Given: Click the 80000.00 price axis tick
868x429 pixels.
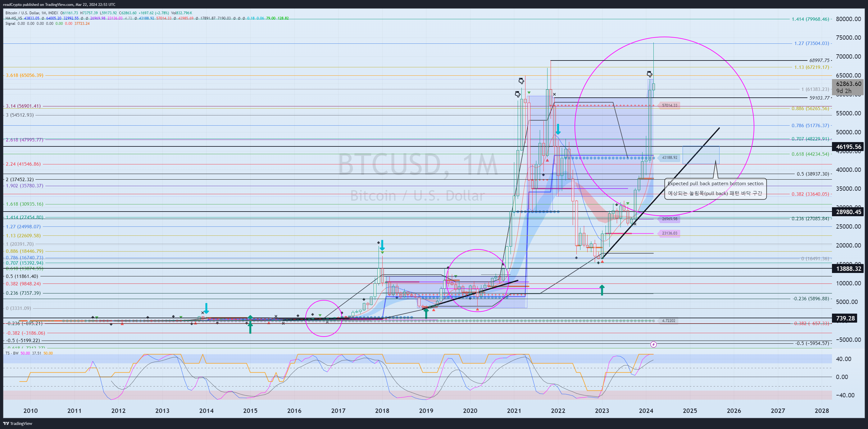Looking at the screenshot, I should (848, 19).
